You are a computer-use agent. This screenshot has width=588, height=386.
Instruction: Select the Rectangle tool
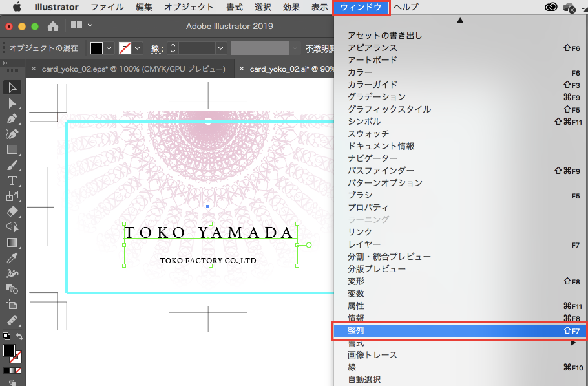[12, 149]
